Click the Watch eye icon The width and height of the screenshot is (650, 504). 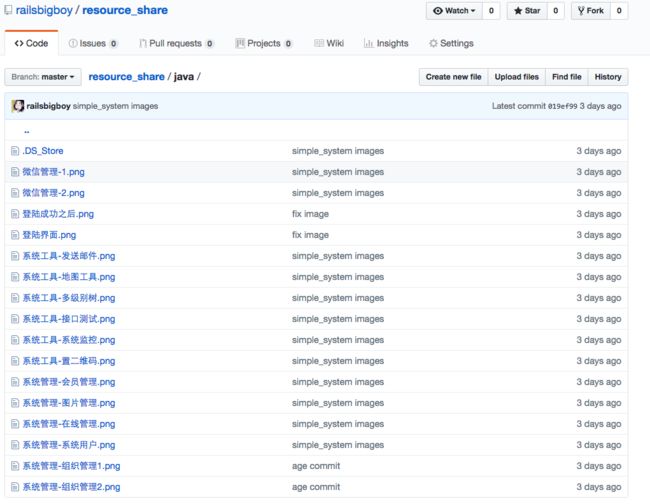pyautogui.click(x=438, y=11)
